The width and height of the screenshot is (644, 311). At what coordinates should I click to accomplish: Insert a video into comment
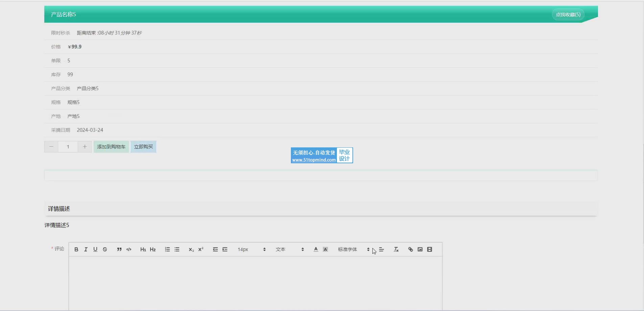[x=430, y=249]
